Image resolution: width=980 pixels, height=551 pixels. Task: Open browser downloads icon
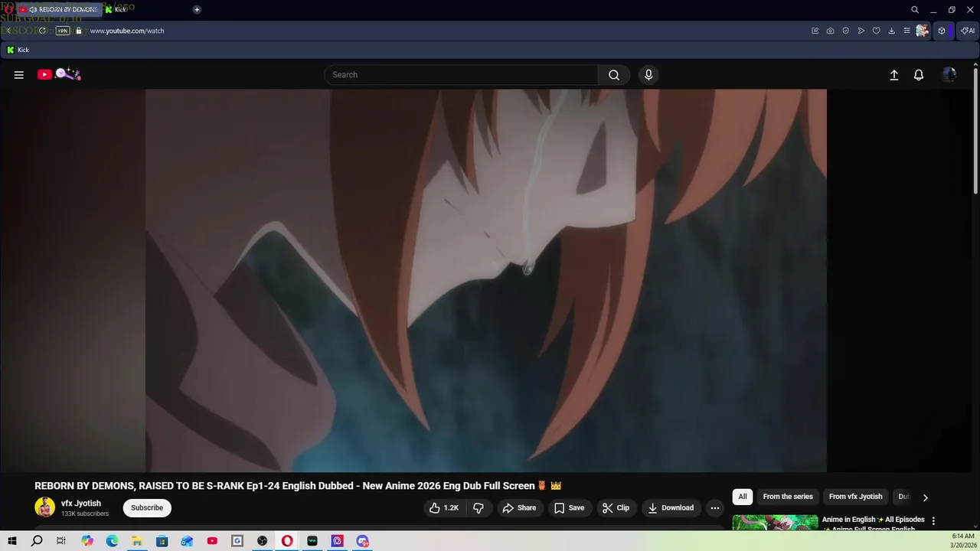click(891, 31)
